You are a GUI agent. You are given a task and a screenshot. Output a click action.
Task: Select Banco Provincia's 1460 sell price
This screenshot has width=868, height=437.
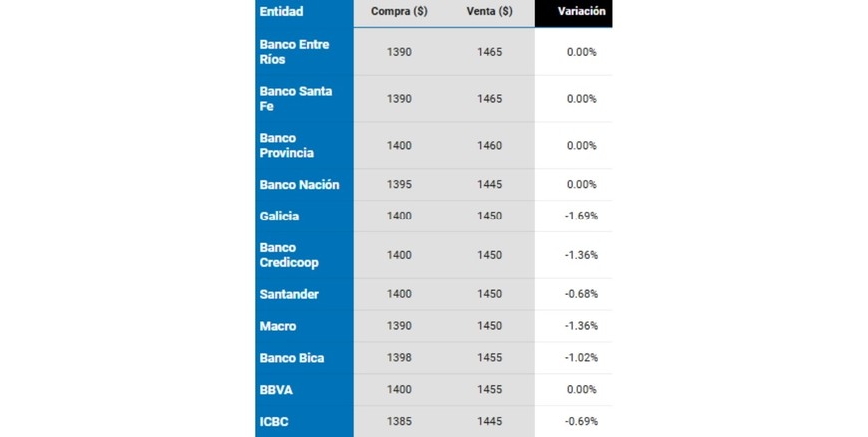click(489, 146)
